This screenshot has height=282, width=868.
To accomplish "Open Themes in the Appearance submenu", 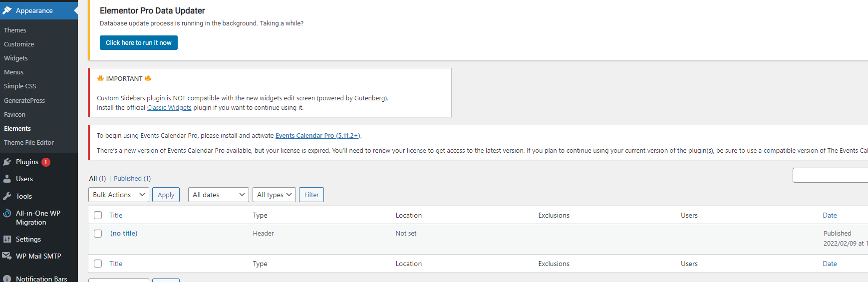I will (x=15, y=30).
